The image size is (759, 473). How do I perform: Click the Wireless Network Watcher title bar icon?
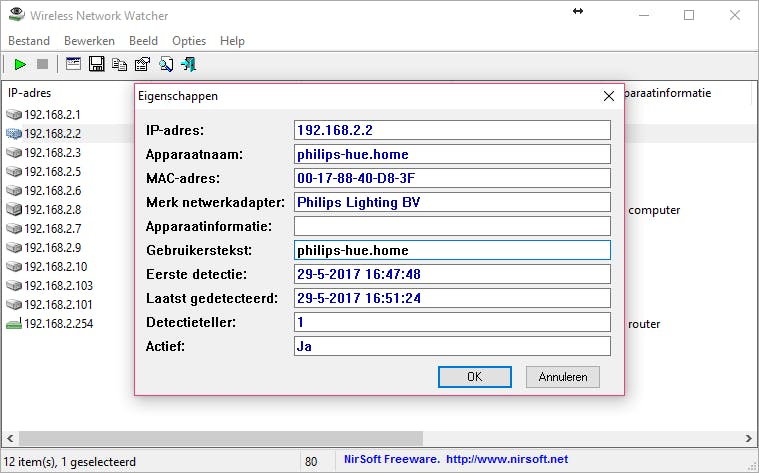16,14
